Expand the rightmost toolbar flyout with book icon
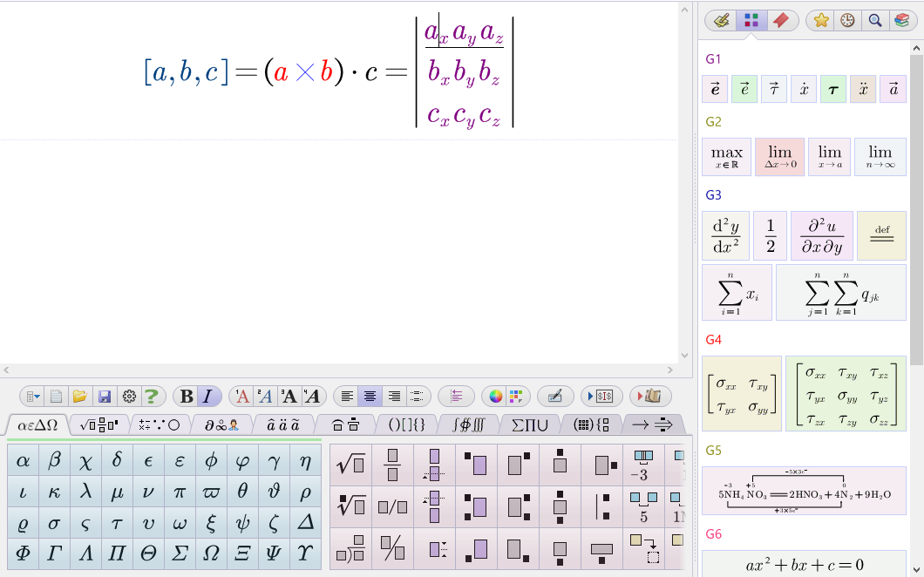Viewport: 924px width, 577px height. pyautogui.click(x=650, y=396)
